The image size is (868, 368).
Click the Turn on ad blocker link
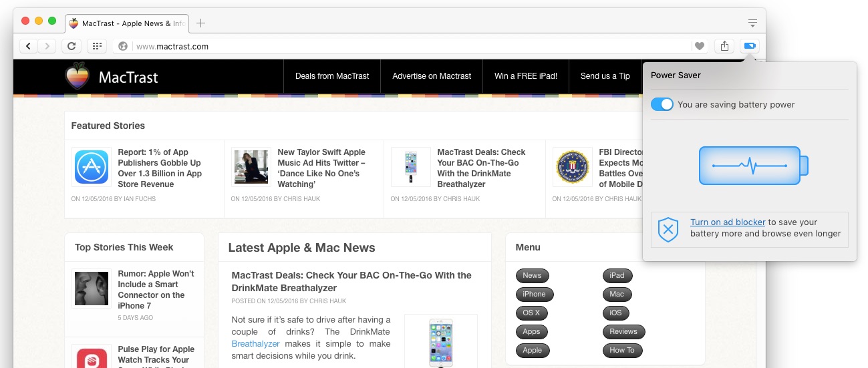click(x=728, y=222)
